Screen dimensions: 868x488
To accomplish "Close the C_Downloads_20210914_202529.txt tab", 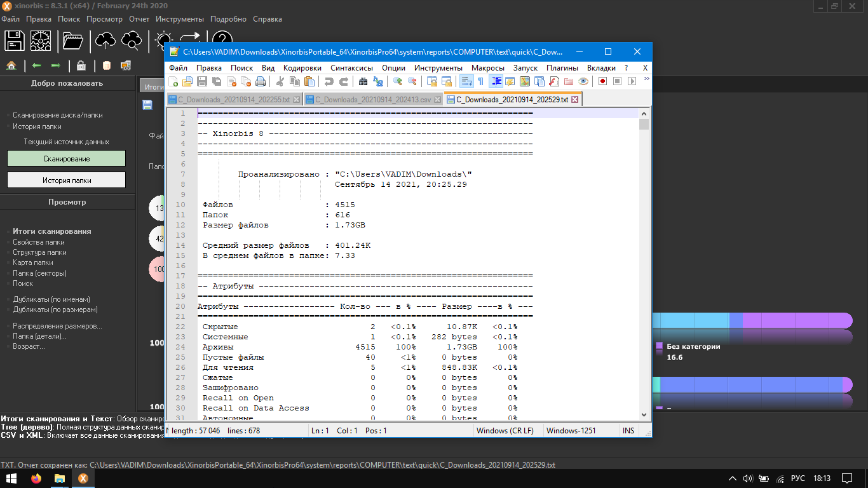I will [574, 100].
